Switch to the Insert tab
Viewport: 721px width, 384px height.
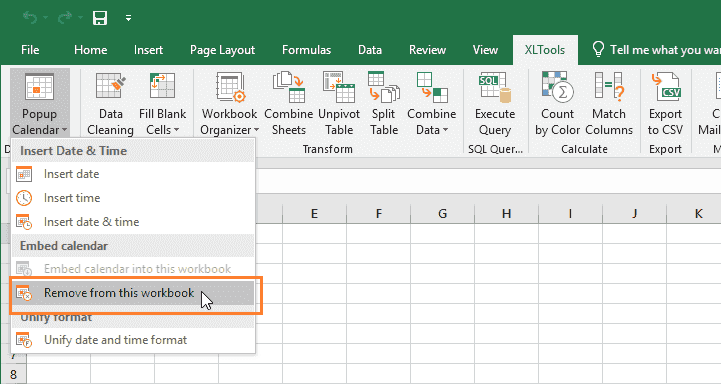pos(148,50)
